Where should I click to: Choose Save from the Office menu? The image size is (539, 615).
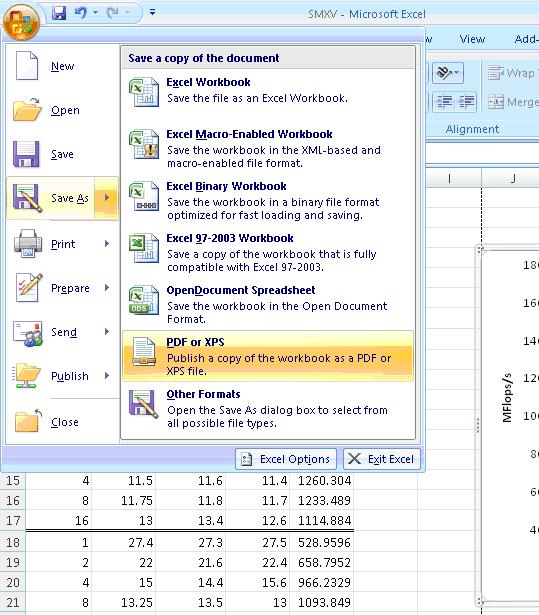coord(62,154)
